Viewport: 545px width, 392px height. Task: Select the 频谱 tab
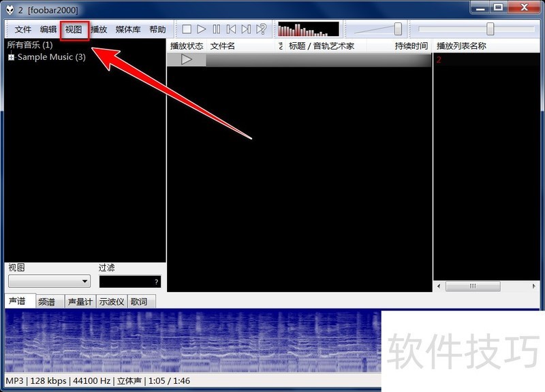click(x=48, y=301)
